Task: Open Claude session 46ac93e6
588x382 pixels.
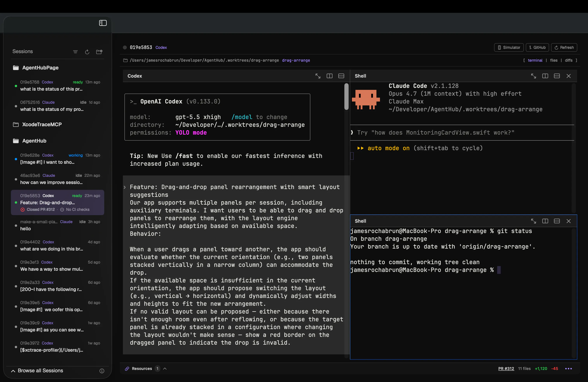Action: 58,179
